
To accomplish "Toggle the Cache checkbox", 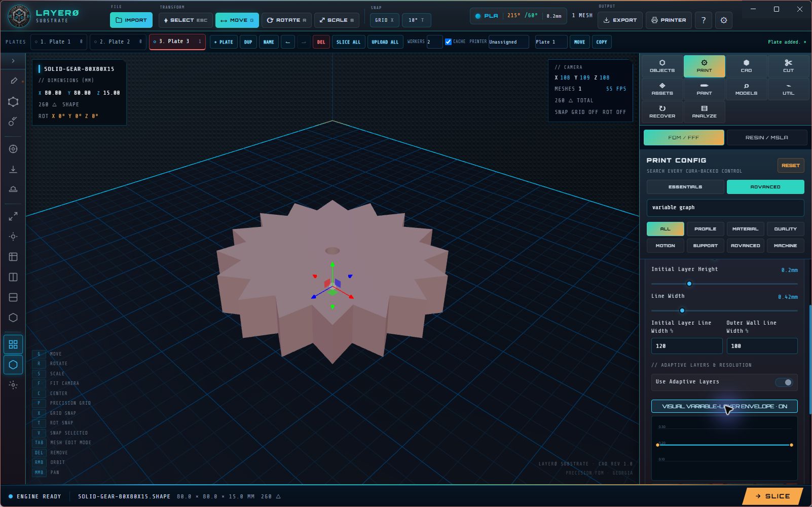I will (448, 42).
